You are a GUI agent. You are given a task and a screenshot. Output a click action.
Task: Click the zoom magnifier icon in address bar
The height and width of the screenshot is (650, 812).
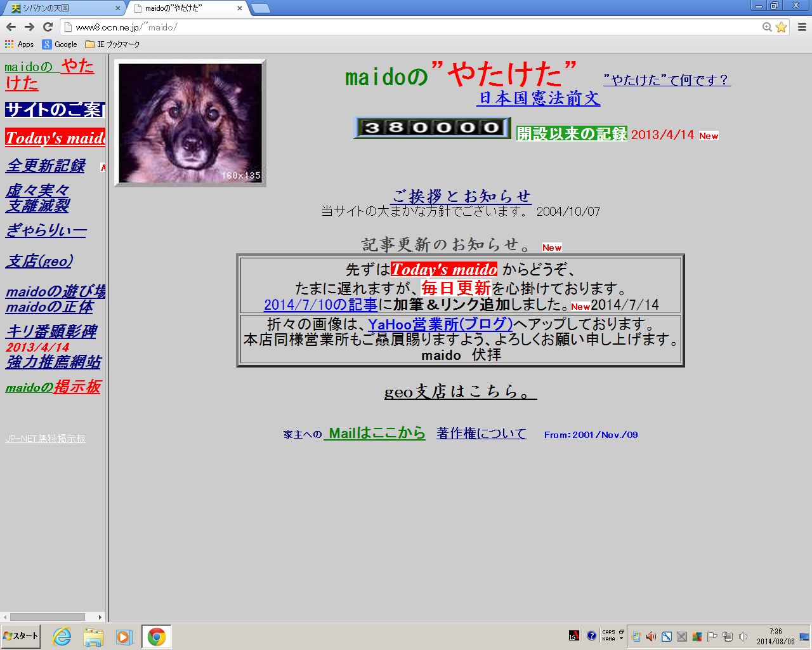(x=767, y=27)
